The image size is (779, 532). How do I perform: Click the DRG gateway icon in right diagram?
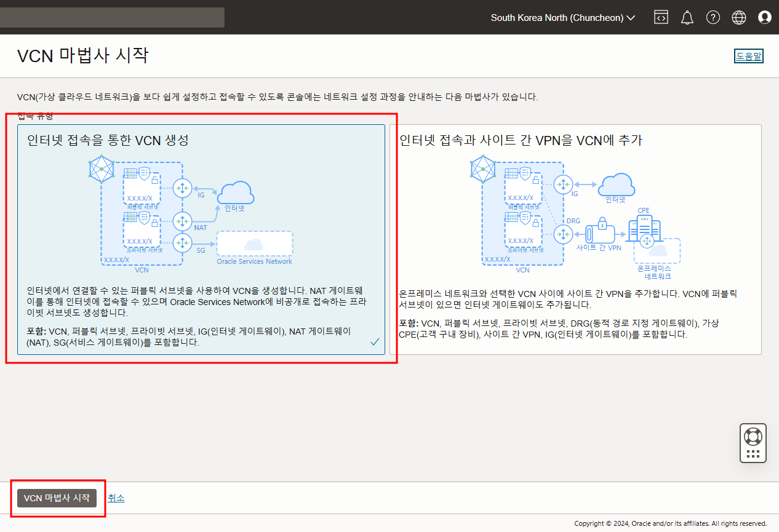coord(563,234)
